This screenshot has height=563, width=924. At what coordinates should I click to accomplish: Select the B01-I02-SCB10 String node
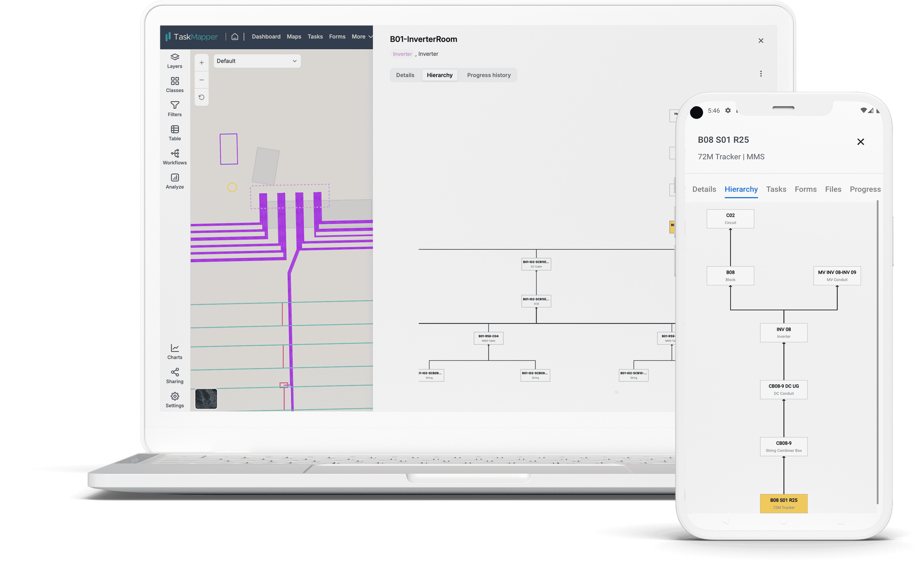(x=633, y=375)
